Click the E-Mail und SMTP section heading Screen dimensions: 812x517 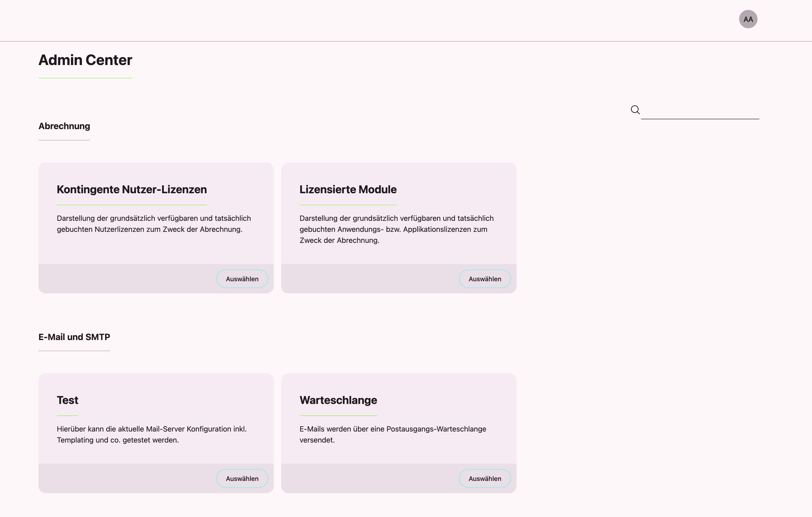point(74,337)
